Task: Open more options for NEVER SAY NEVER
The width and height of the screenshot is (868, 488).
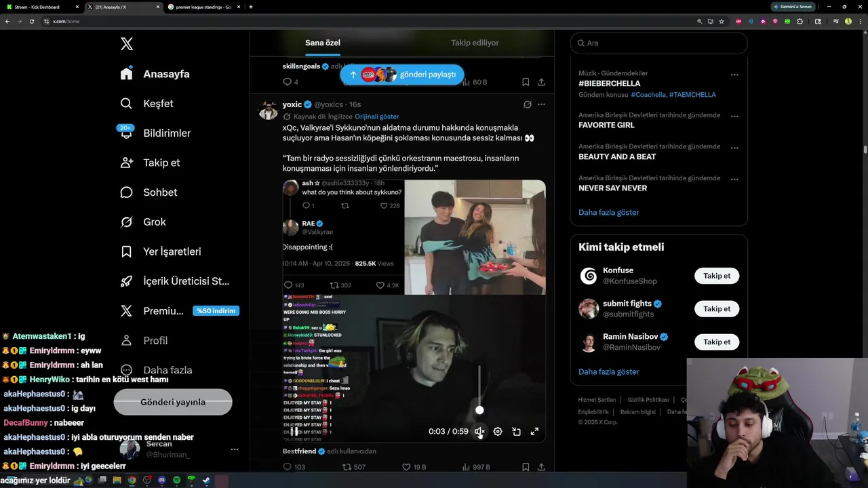Action: click(734, 180)
